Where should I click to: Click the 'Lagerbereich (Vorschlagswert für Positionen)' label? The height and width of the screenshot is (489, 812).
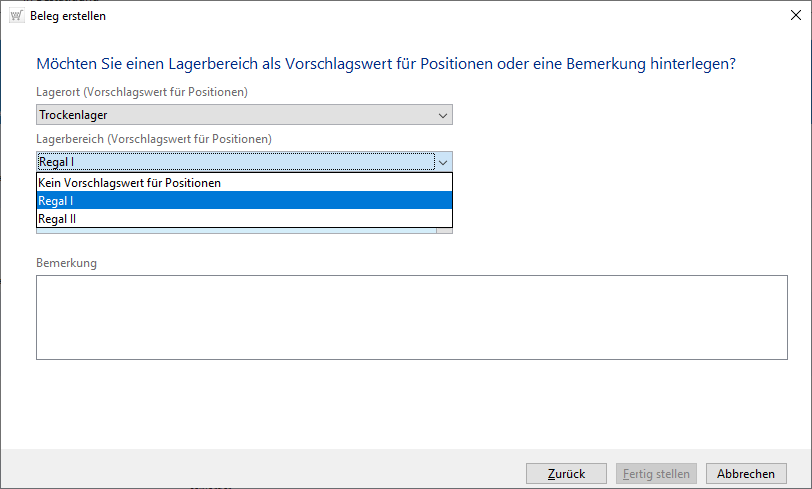154,138
